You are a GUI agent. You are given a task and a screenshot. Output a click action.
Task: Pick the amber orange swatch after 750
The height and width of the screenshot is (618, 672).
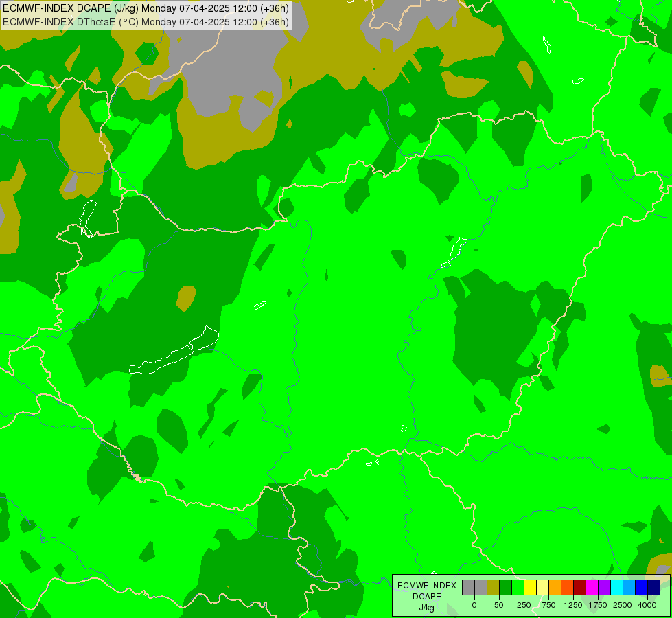pyautogui.click(x=555, y=588)
